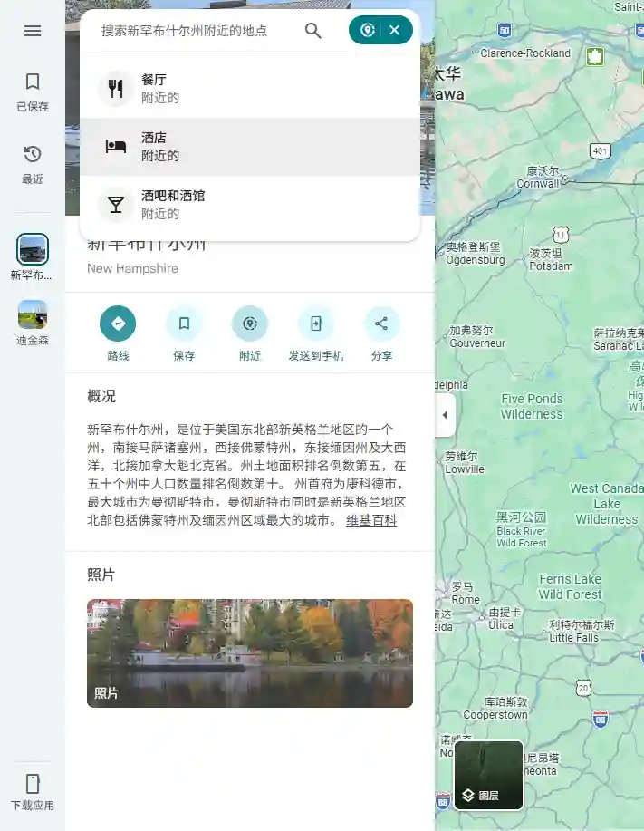Click the New Hampshire subtitle text
644x831 pixels.
pyautogui.click(x=132, y=268)
